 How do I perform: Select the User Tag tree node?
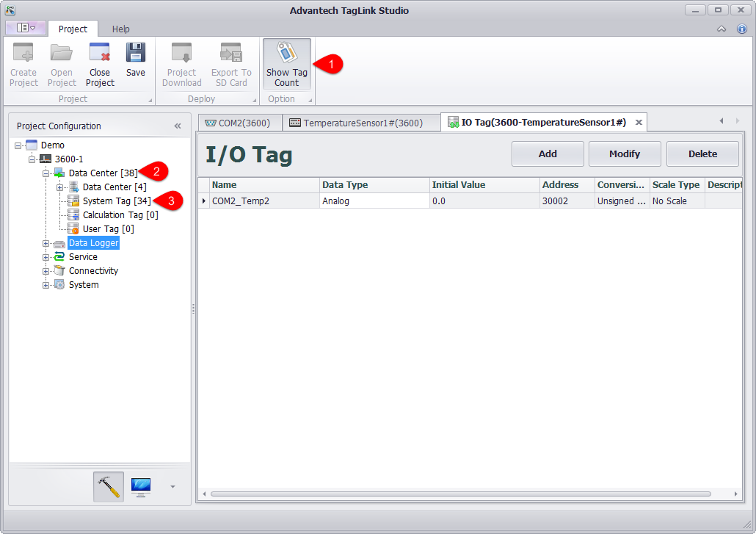(x=108, y=229)
